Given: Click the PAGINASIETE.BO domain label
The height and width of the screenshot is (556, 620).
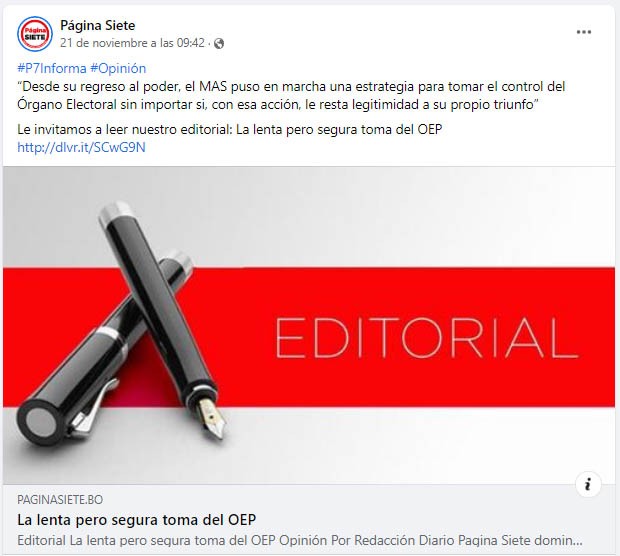Looking at the screenshot, I should click(60, 500).
